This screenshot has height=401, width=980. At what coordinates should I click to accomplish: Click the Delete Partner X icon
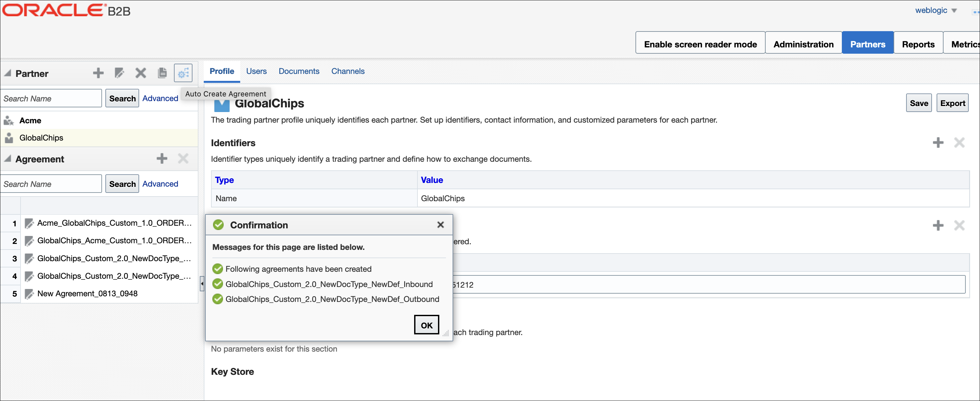[141, 73]
